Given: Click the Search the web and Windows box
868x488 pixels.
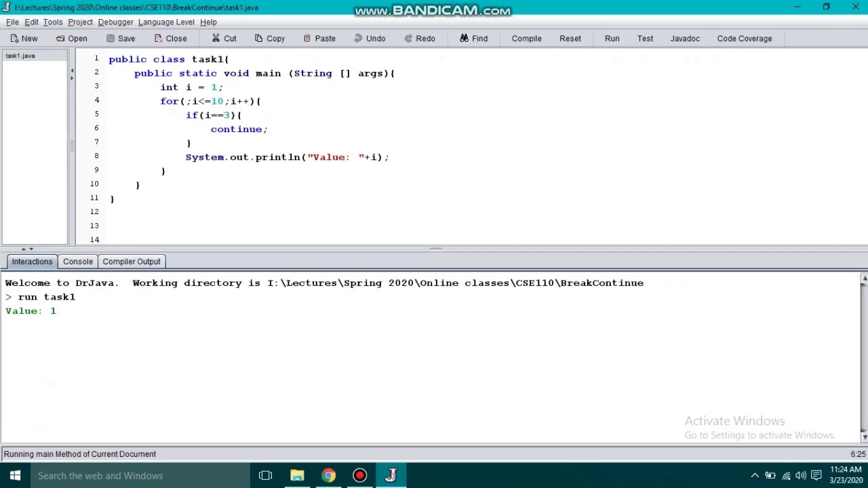Looking at the screenshot, I should [x=140, y=476].
